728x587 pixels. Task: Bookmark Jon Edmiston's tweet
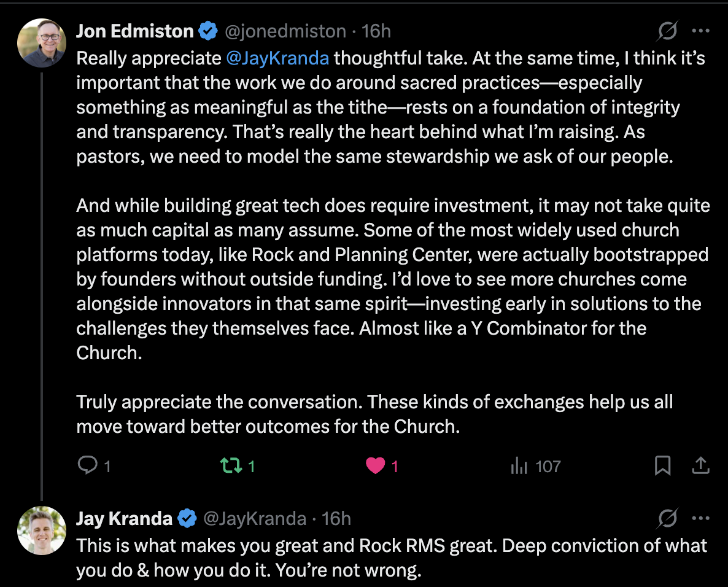click(662, 465)
